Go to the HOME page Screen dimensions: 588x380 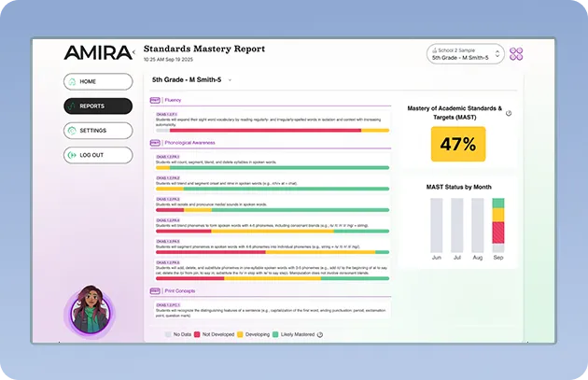pos(98,81)
